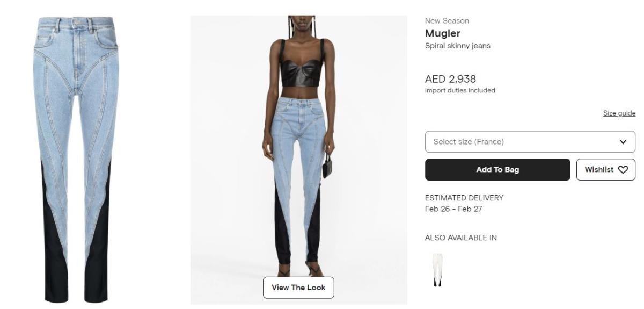Viewport: 644px width, 309px height.
Task: Select the white color variant thumbnail
Action: click(x=437, y=270)
